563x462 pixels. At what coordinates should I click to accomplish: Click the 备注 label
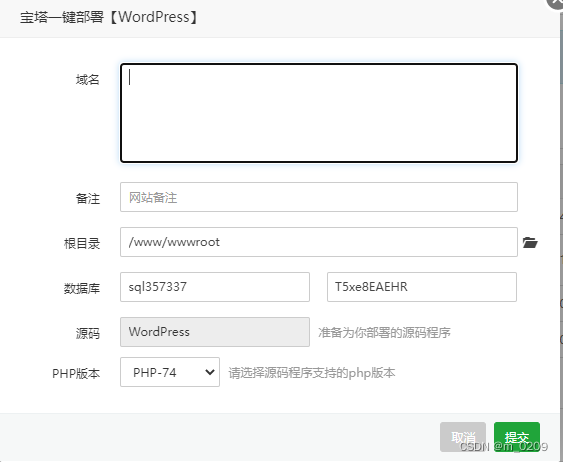[x=88, y=199]
